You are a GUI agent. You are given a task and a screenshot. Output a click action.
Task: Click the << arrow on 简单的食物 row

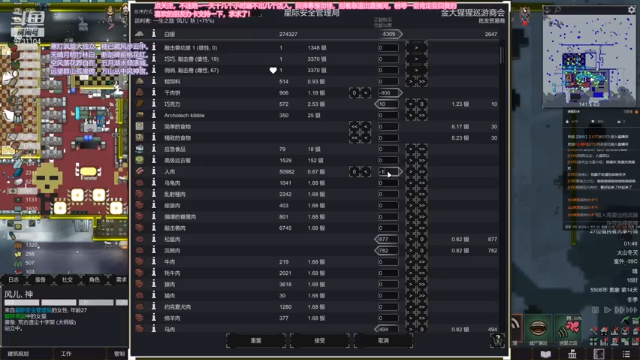click(x=354, y=127)
